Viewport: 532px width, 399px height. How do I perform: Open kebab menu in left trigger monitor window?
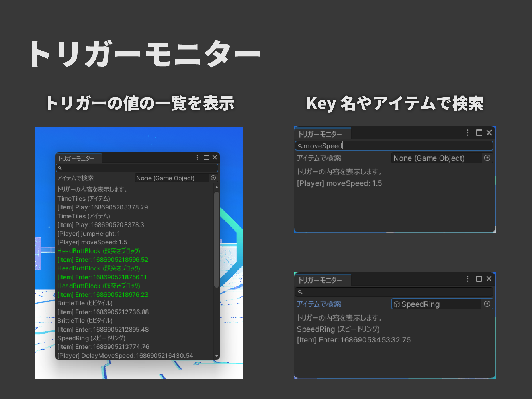point(197,157)
